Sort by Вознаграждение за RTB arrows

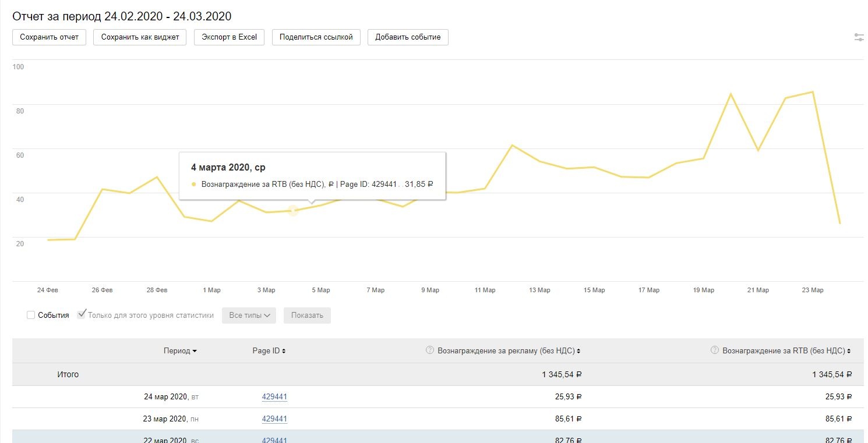coord(849,351)
